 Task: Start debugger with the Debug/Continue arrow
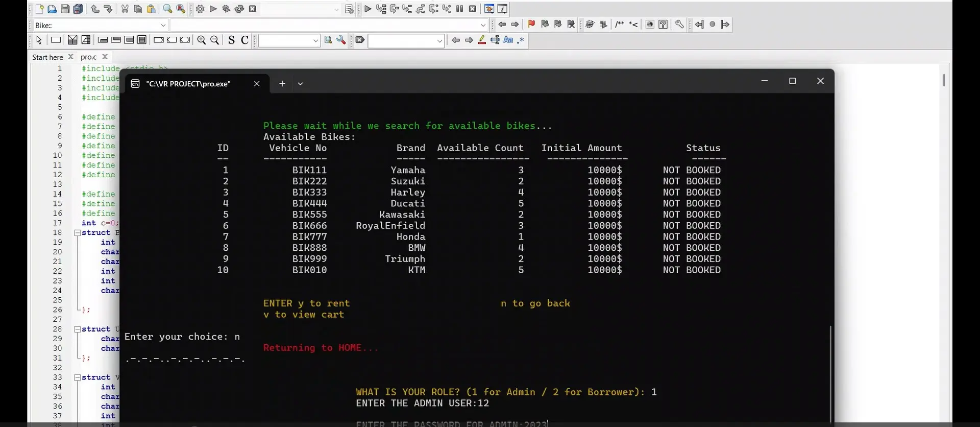click(x=367, y=9)
